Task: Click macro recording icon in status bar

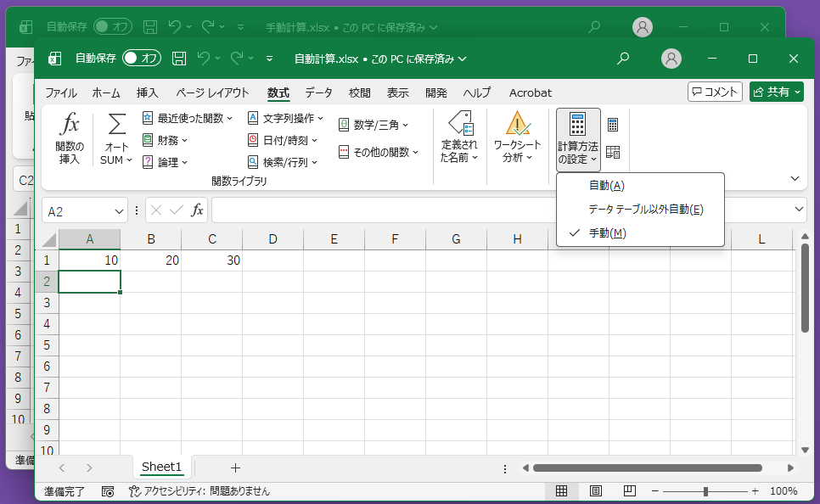Action: 108,491
